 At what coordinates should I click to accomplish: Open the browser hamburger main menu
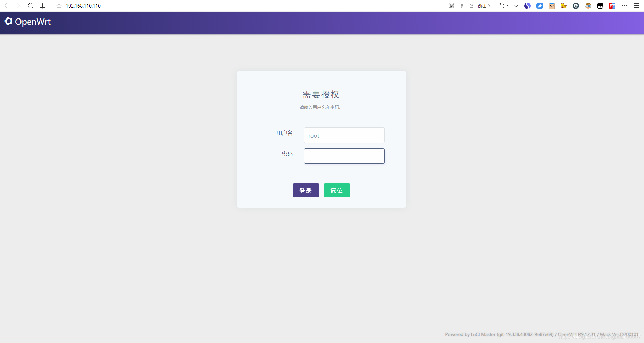637,6
